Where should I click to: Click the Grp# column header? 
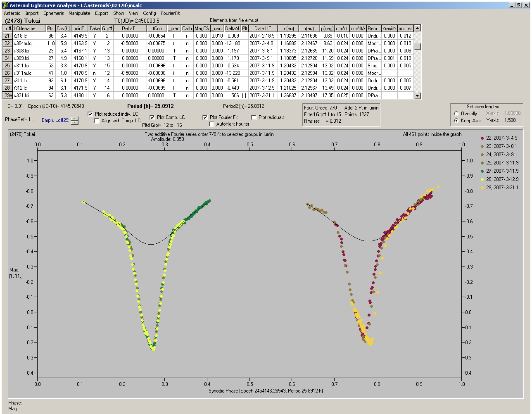(107, 29)
